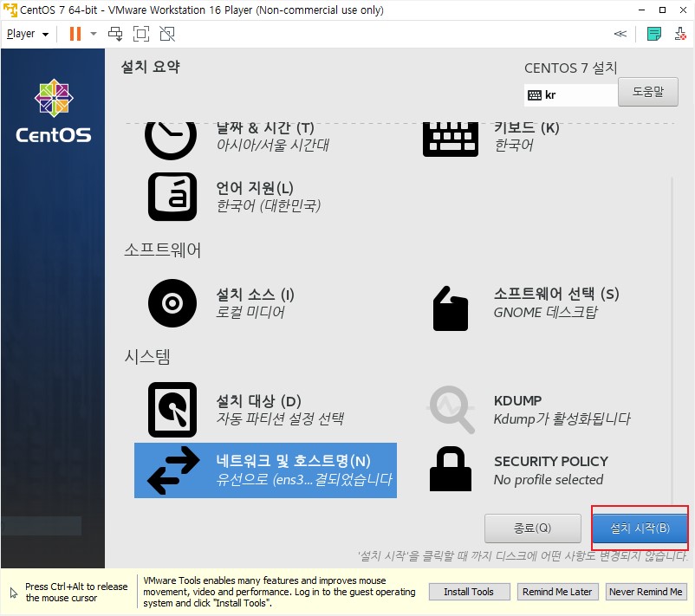This screenshot has height=616, width=695.
Task: Click the Remind Me Later button
Action: [x=557, y=592]
